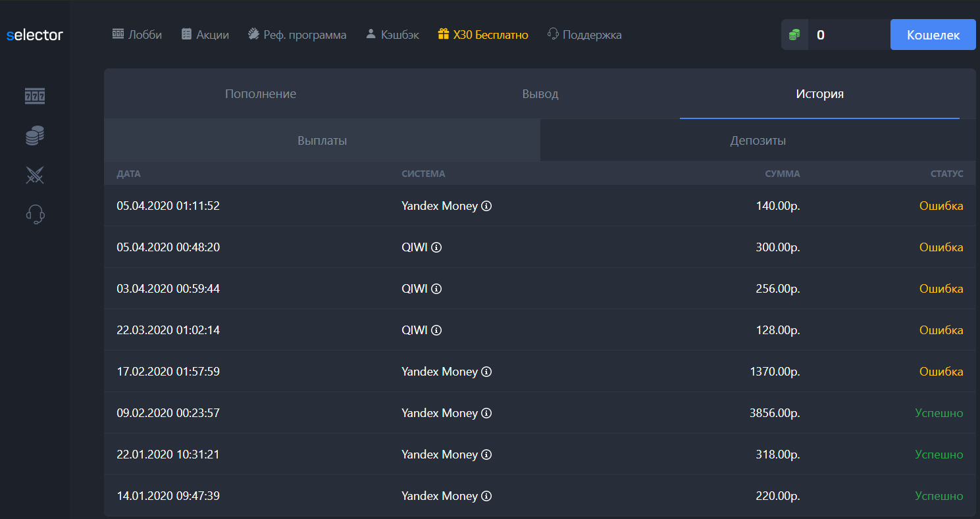
Task: Open the slot machine icon in sidebar
Action: tap(35, 96)
